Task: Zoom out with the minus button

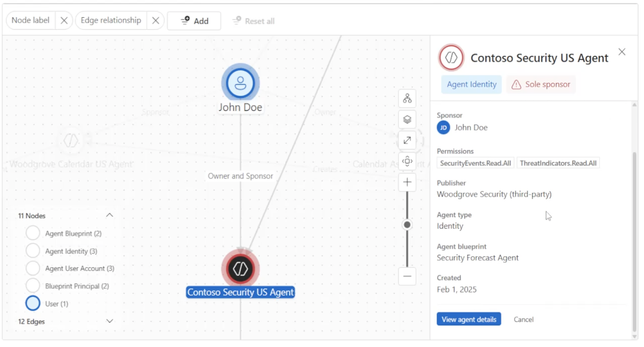Action: (407, 276)
